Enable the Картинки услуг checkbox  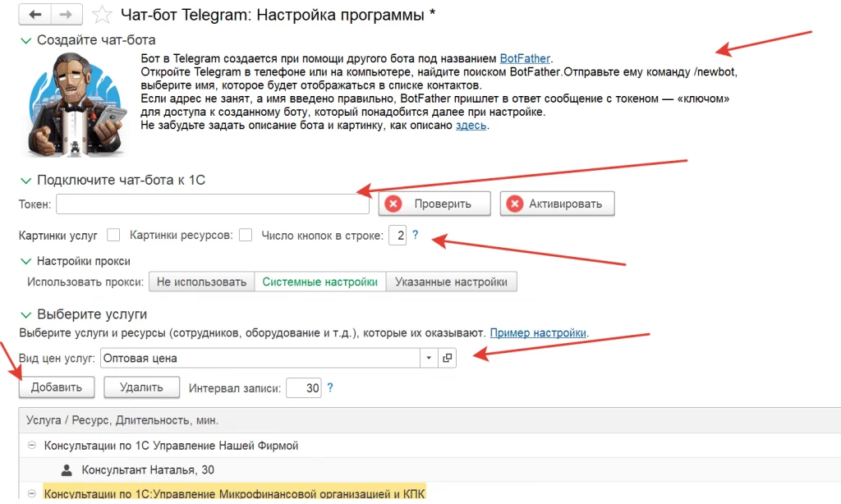point(113,235)
